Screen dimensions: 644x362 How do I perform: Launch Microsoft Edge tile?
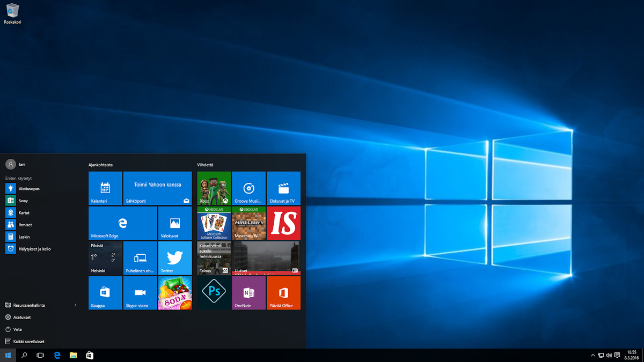122,223
